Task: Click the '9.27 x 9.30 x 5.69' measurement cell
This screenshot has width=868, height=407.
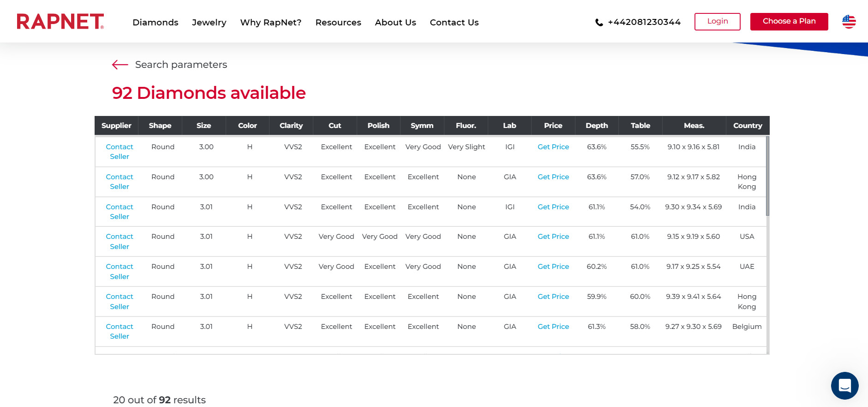Action: point(694,327)
